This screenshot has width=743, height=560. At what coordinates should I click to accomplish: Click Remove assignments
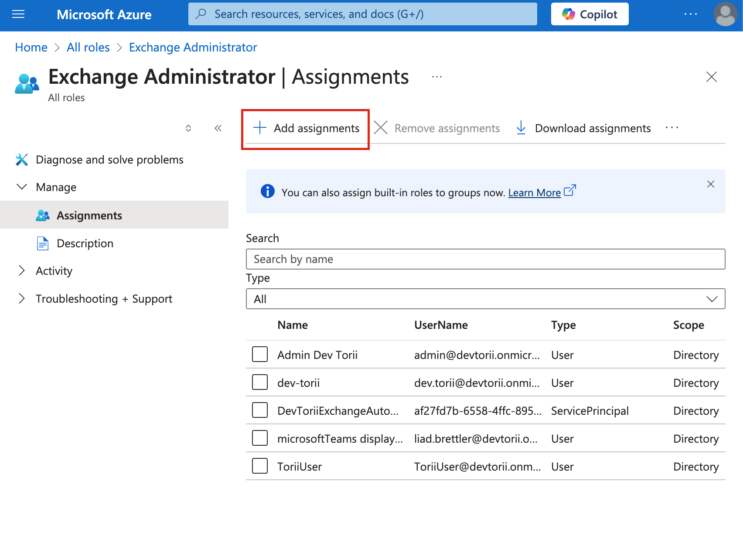[437, 128]
